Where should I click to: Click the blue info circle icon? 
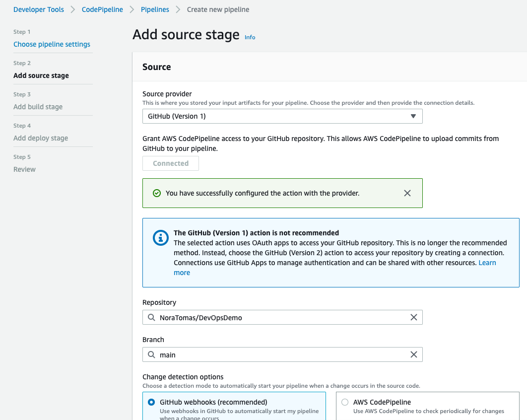[161, 238]
